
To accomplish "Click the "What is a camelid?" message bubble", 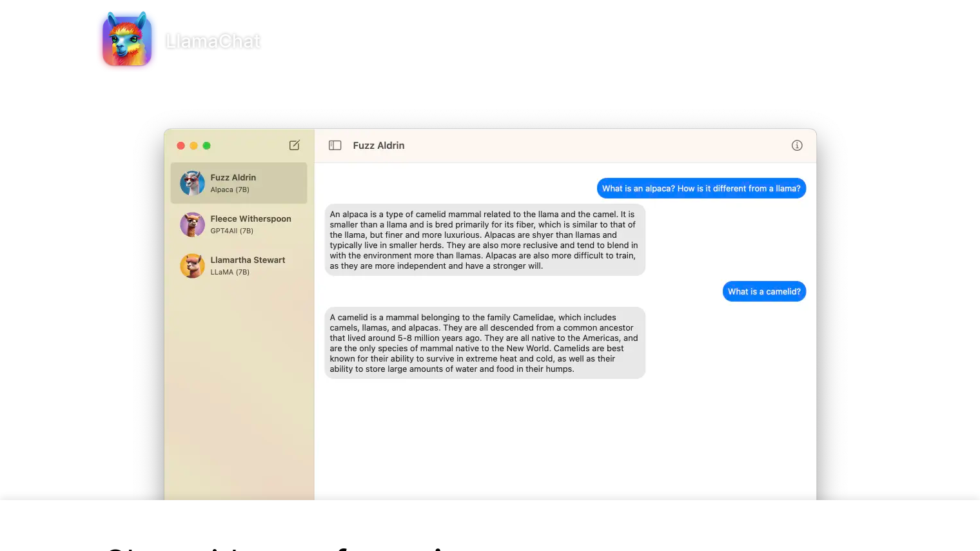I will [x=764, y=291].
